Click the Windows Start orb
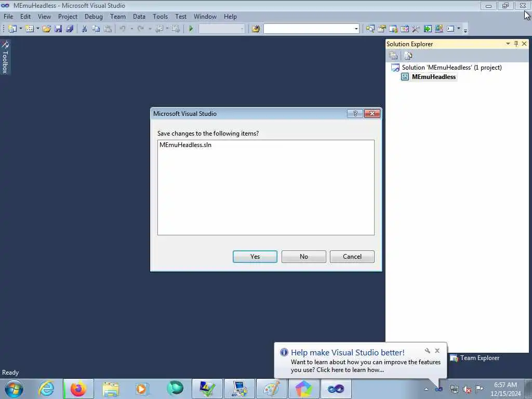This screenshot has width=532, height=399. pyautogui.click(x=14, y=389)
